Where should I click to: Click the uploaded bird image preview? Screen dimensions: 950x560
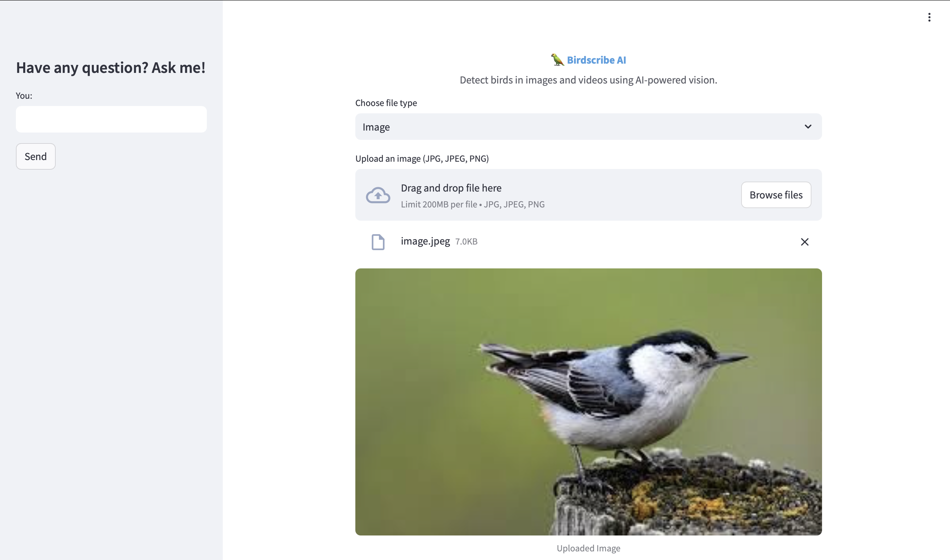[588, 402]
